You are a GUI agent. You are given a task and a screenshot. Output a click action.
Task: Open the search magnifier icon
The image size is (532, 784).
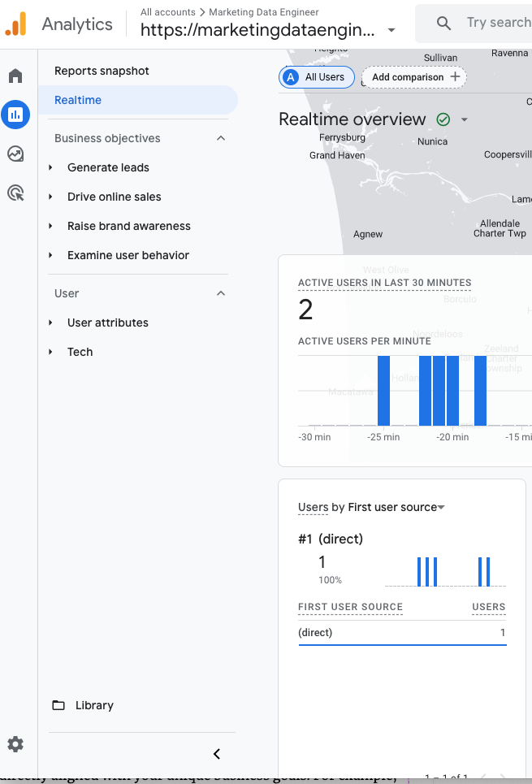coord(443,22)
